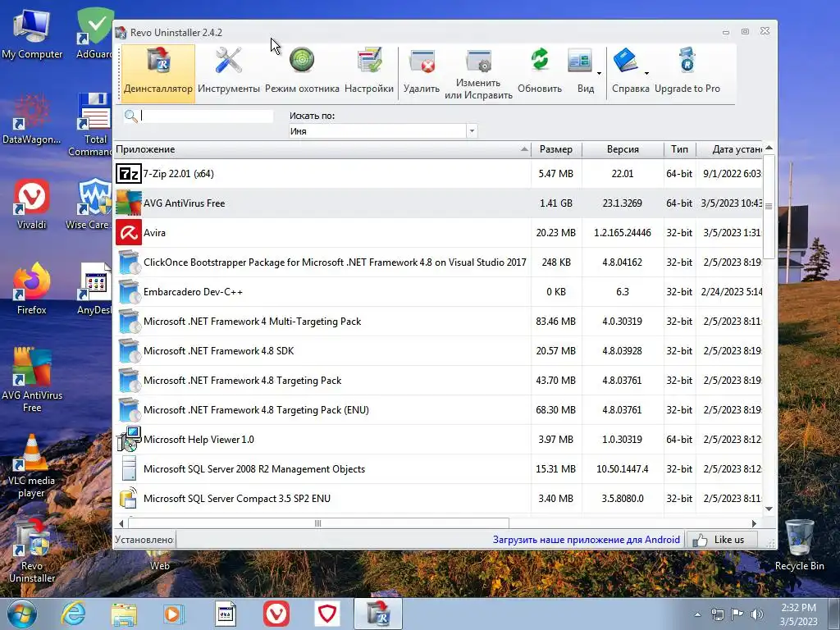Image resolution: width=840 pixels, height=630 pixels.
Task: Sort by Приложение column header
Action: pyautogui.click(x=322, y=149)
